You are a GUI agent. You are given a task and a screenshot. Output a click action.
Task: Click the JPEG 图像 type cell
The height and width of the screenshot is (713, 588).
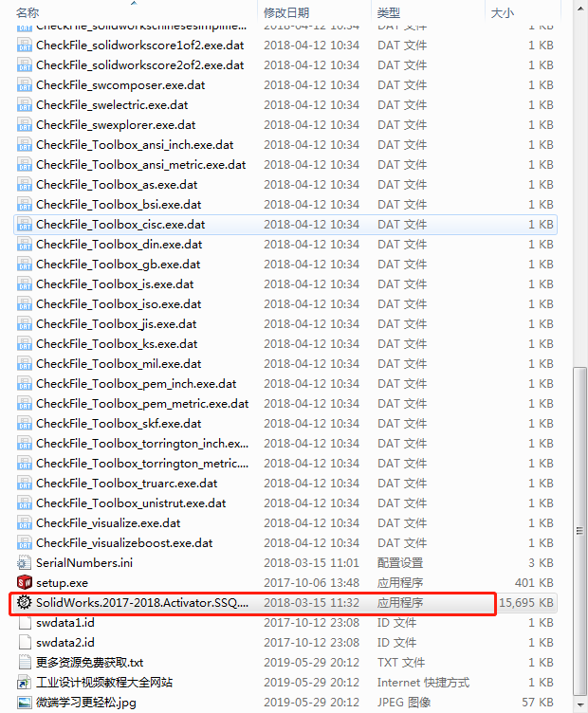click(x=404, y=702)
